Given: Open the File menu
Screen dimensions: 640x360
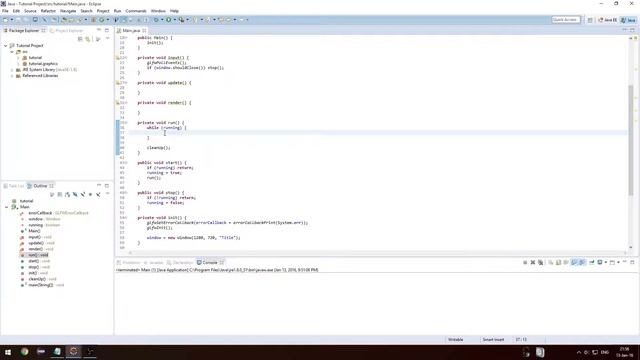Looking at the screenshot, I should tap(5, 11).
